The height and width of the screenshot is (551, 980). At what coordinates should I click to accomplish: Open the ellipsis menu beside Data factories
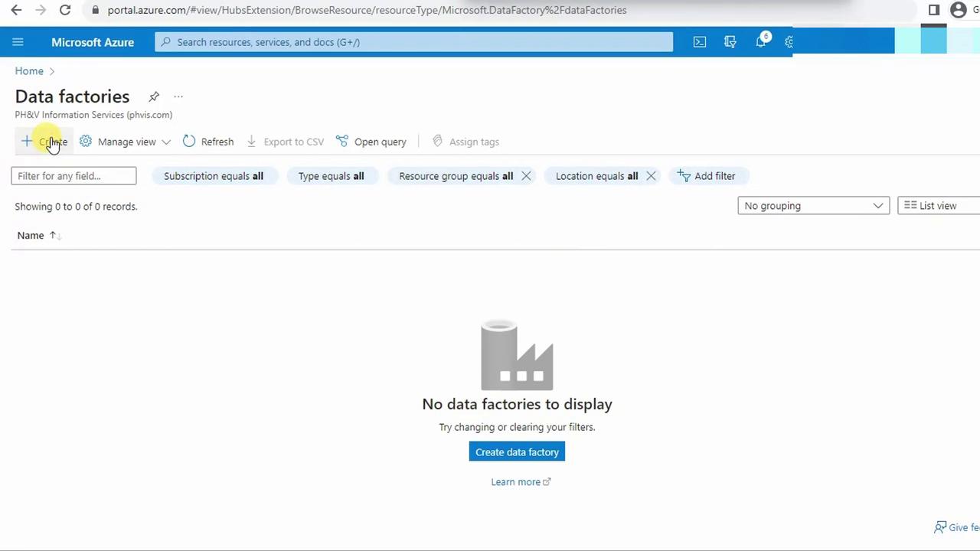click(178, 96)
